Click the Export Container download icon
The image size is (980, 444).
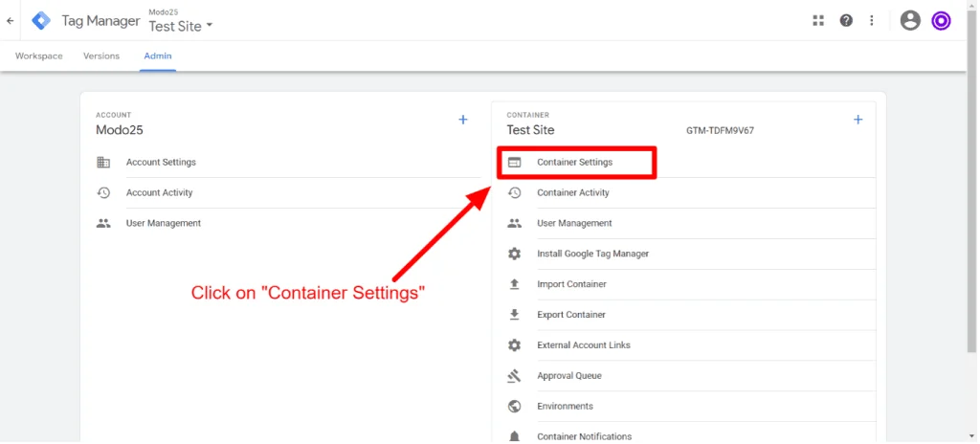click(514, 315)
